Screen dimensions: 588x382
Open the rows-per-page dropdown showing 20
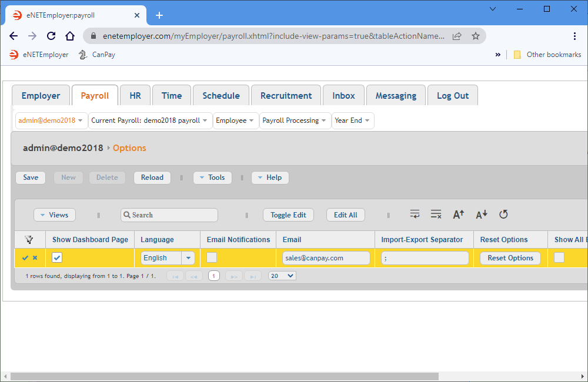pos(282,276)
